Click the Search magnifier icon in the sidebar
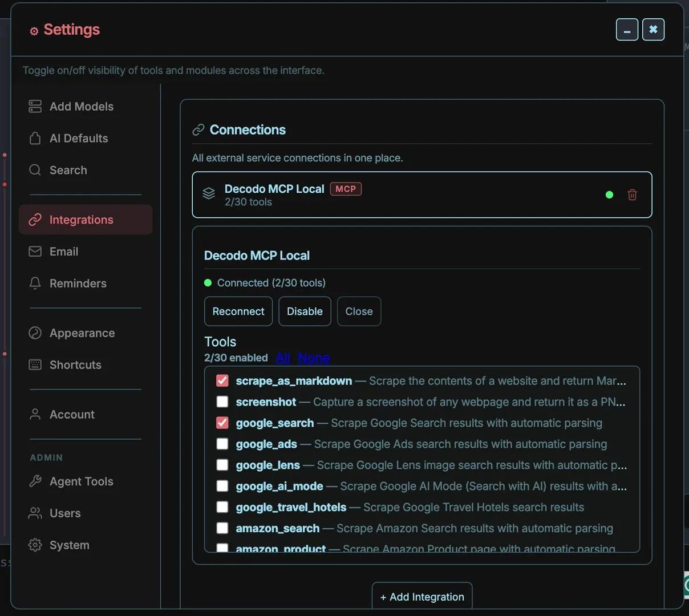This screenshot has height=616, width=689. tap(35, 170)
